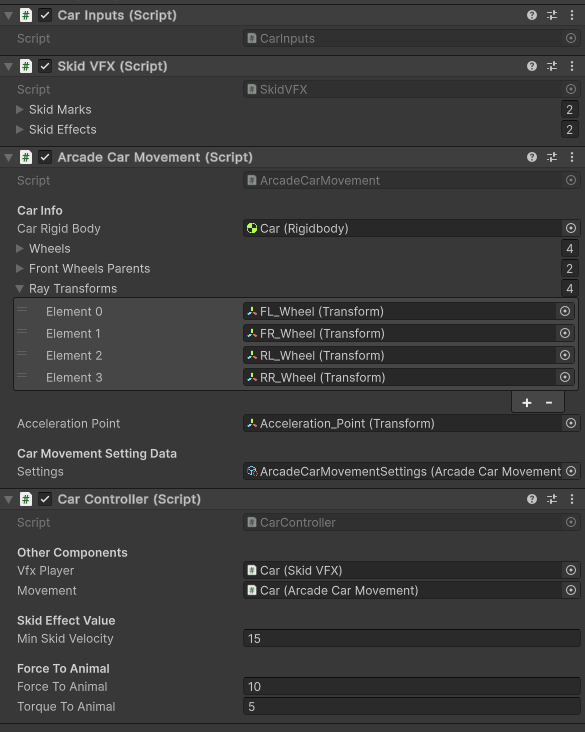The width and height of the screenshot is (585, 732).
Task: Collapse the Arcade Car Movement component
Action: point(8,157)
